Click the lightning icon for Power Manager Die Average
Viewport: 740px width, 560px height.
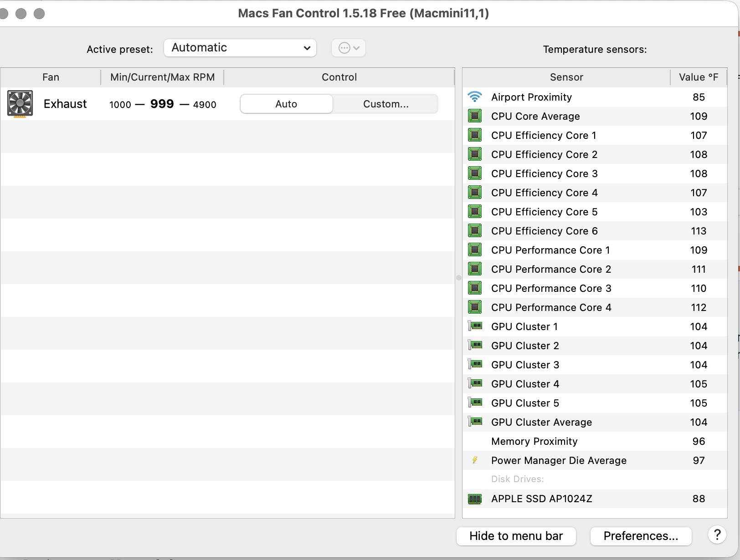tap(475, 460)
